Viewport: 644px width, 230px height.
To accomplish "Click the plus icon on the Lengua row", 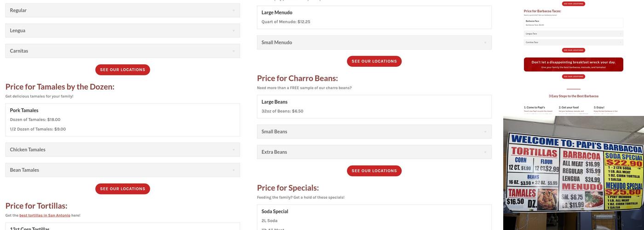I will click(233, 31).
